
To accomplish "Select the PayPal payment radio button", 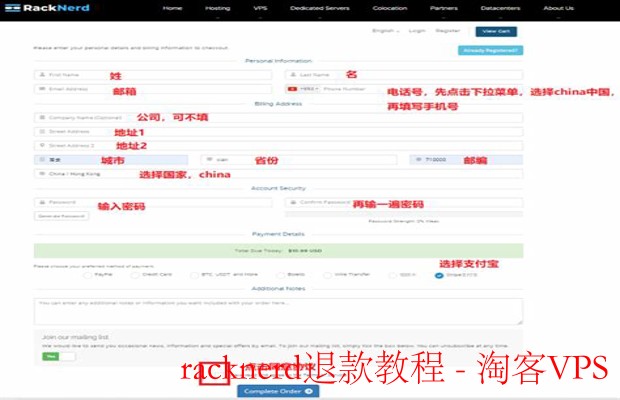I will coord(87,275).
